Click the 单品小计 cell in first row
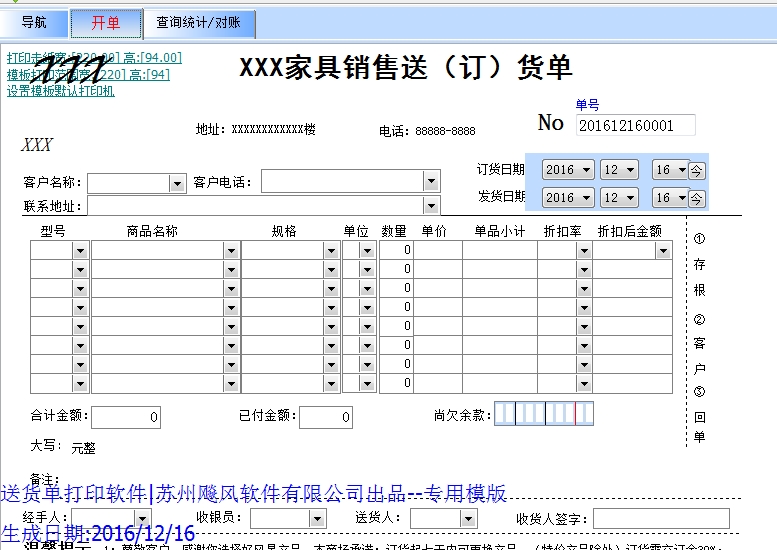Screen dimensions: 777x550 pyautogui.click(x=500, y=250)
